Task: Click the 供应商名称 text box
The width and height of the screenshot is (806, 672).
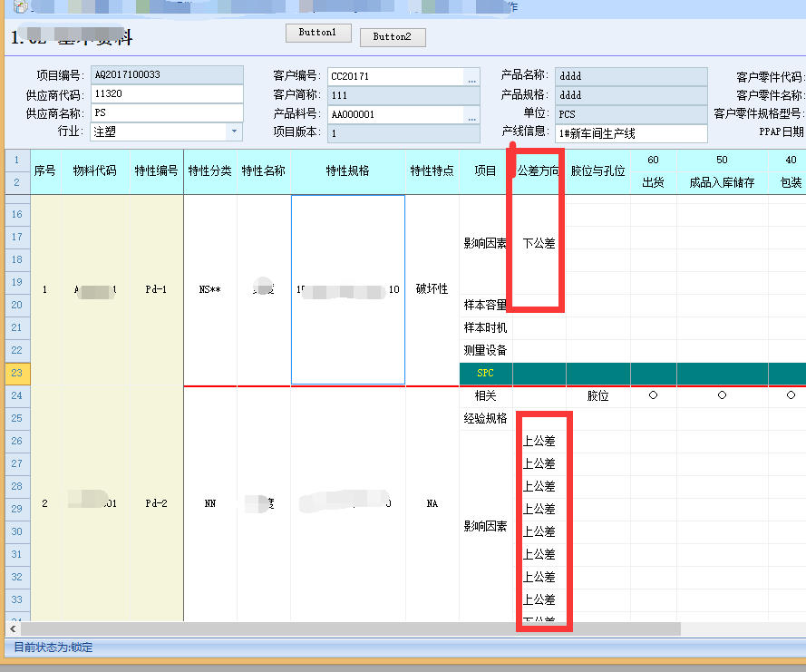Action: [x=167, y=113]
